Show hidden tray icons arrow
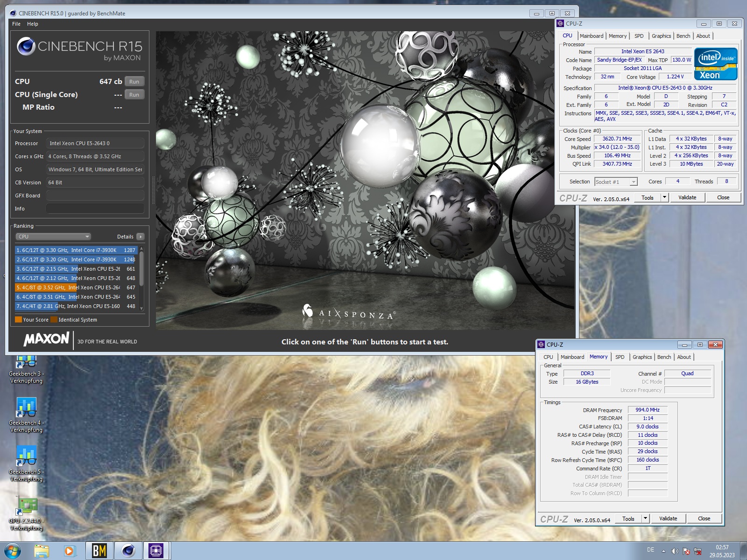Image resolution: width=747 pixels, height=560 pixels. [x=663, y=551]
